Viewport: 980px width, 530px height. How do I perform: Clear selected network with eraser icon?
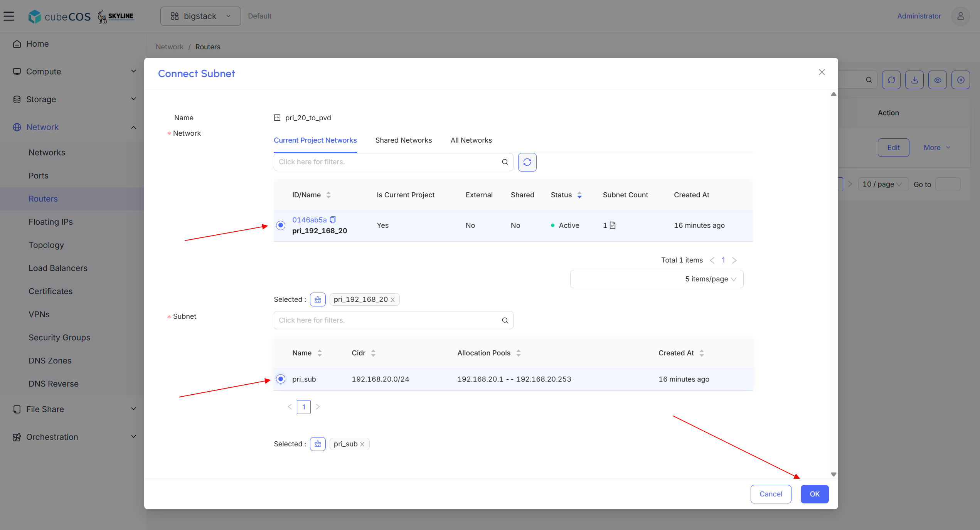pyautogui.click(x=318, y=299)
